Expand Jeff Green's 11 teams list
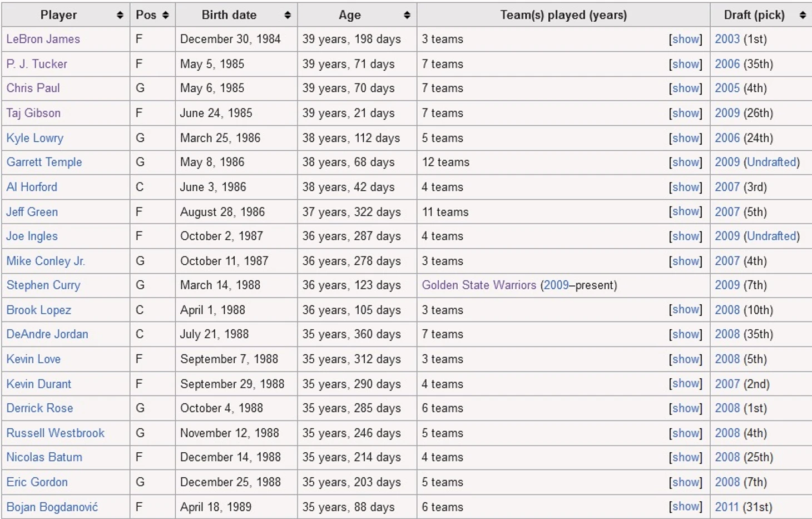This screenshot has width=812, height=519. tap(686, 211)
